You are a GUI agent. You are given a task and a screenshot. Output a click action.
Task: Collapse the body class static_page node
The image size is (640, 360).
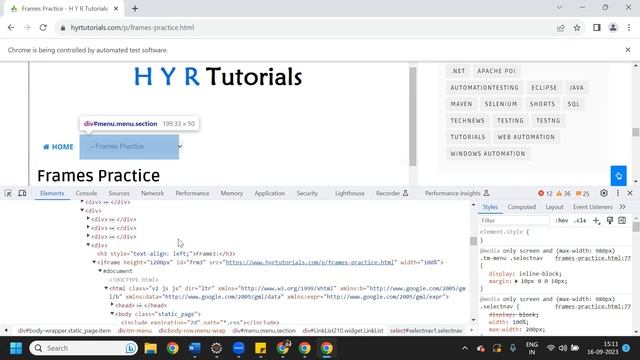click(x=112, y=313)
